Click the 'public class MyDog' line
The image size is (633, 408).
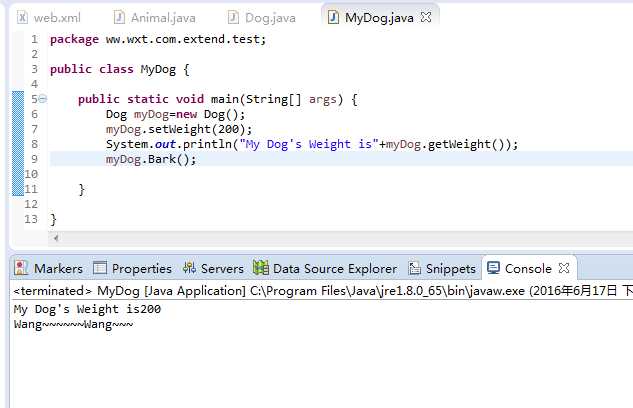[x=119, y=69]
